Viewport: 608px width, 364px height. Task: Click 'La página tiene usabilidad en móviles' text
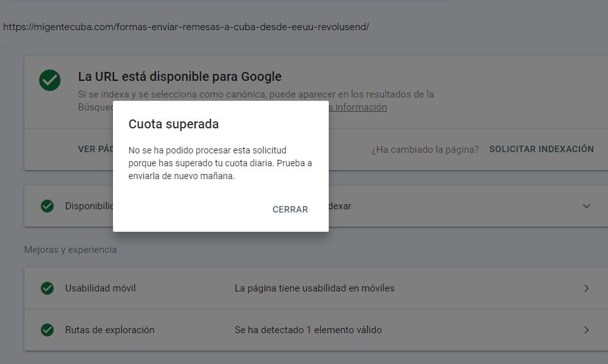pos(315,288)
